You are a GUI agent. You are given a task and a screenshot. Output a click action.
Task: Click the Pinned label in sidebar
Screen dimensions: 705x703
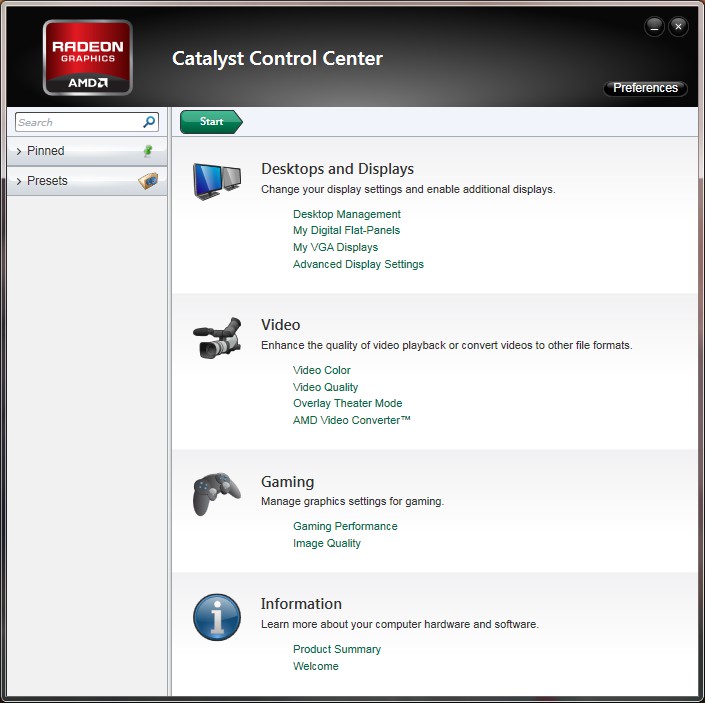pos(45,151)
